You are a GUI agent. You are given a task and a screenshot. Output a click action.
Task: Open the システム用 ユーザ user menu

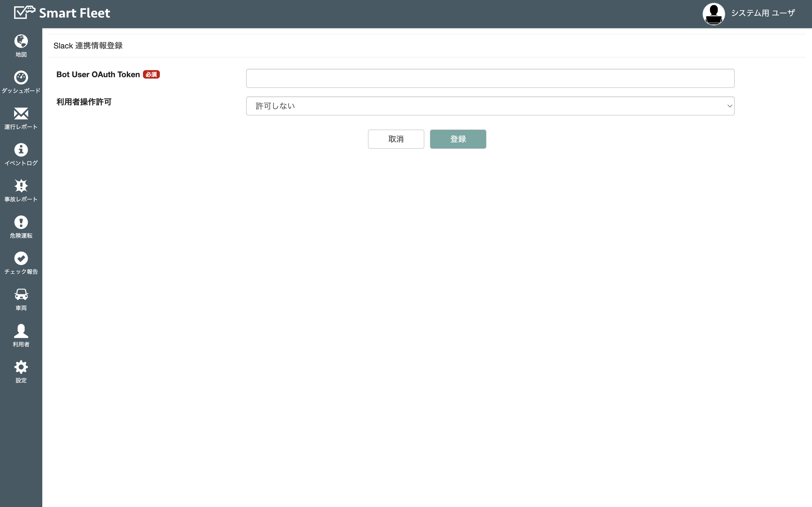point(763,13)
